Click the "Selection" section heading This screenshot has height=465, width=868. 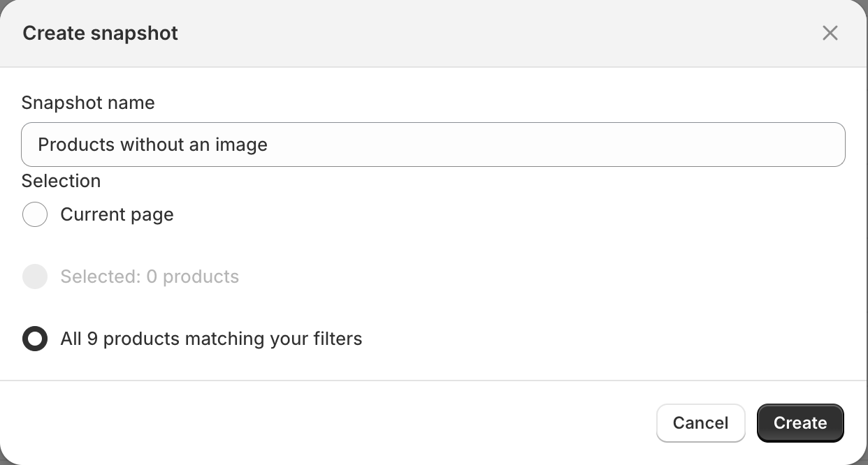coord(61,181)
